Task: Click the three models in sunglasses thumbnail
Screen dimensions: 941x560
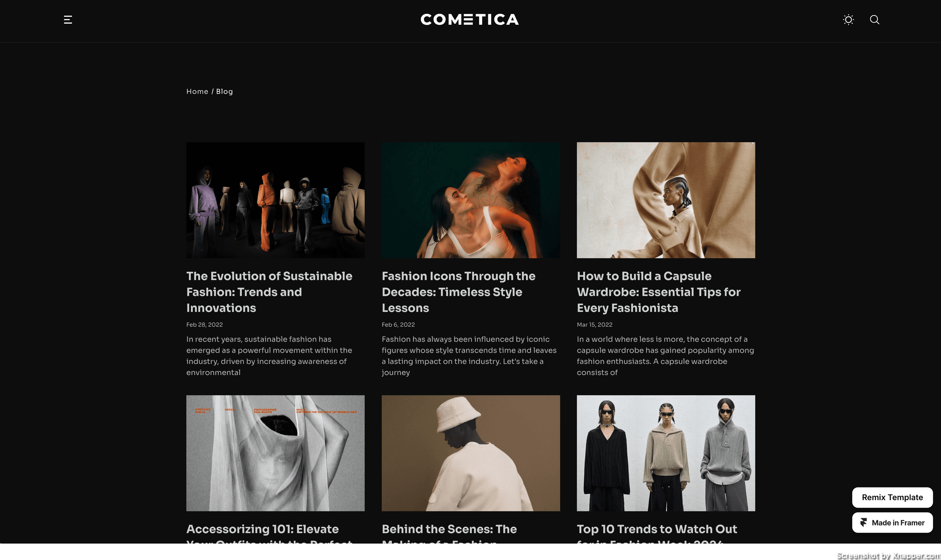Action: (666, 453)
